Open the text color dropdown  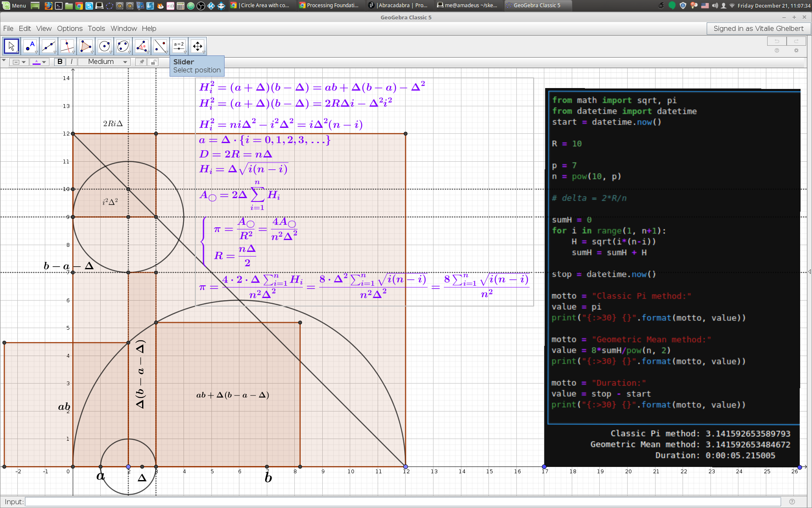pos(40,62)
